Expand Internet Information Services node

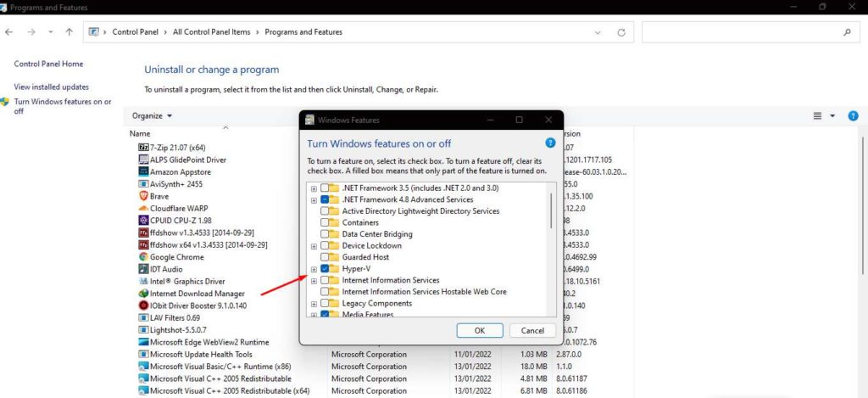(314, 281)
